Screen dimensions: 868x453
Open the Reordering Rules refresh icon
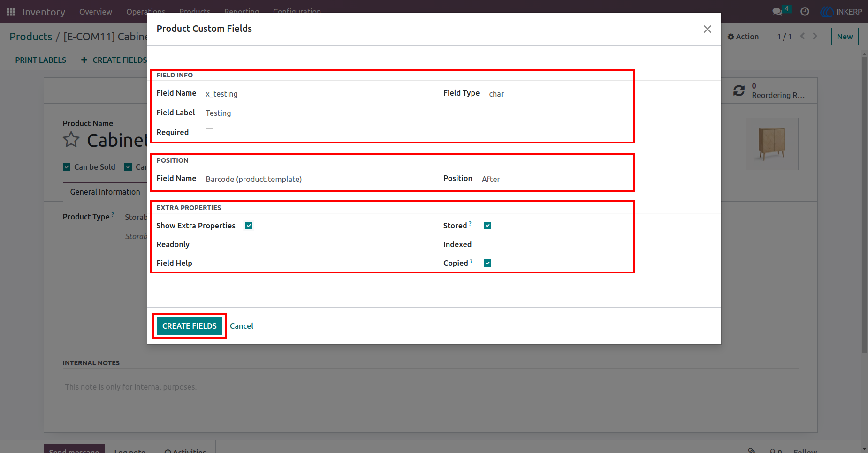click(739, 91)
